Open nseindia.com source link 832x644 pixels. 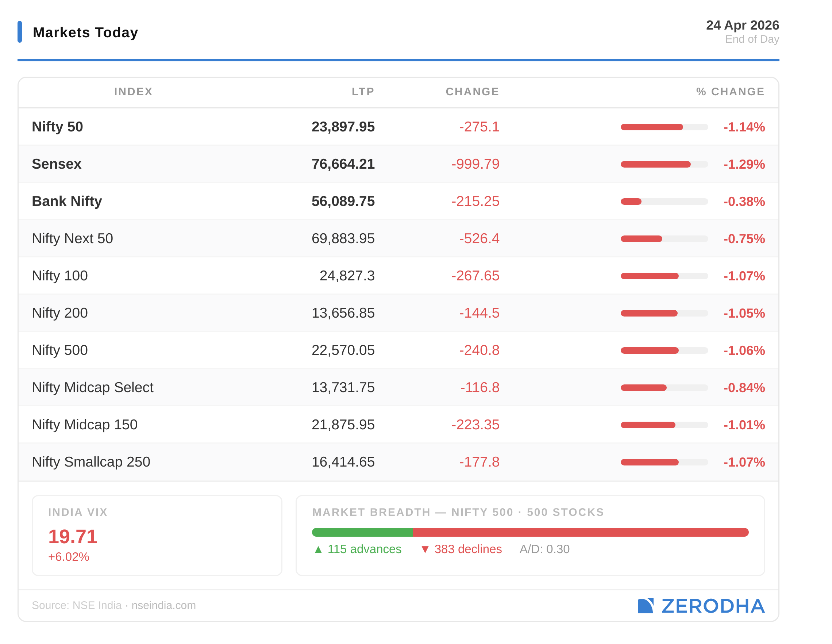tap(163, 605)
